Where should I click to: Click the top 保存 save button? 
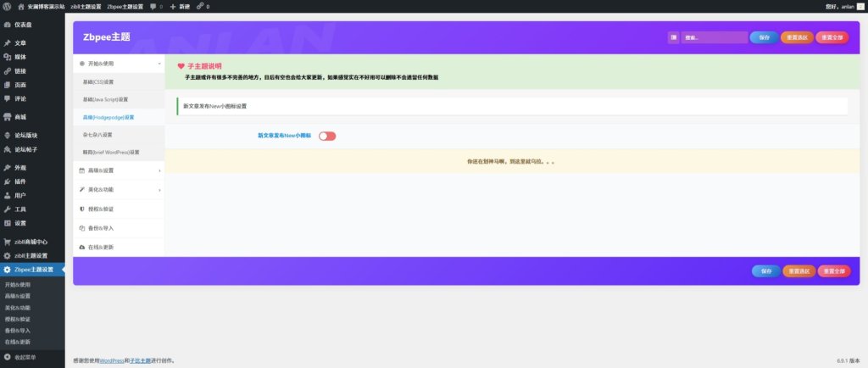coord(765,37)
